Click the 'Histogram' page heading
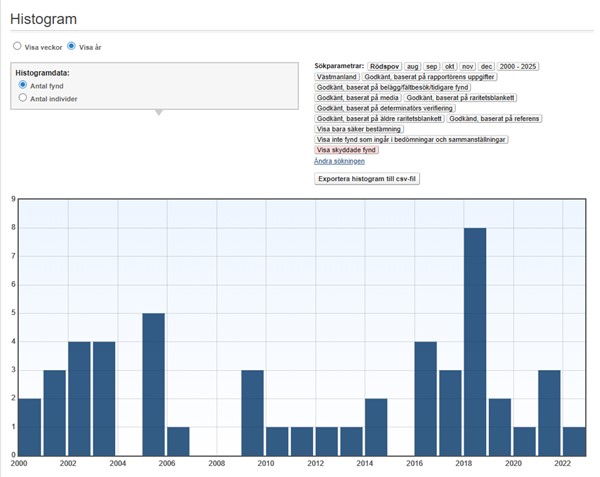600x477 pixels. pos(43,19)
